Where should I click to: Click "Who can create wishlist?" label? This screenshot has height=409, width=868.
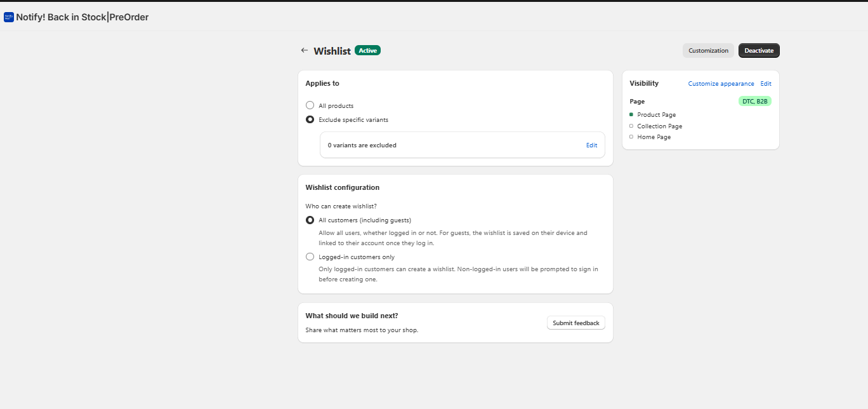coord(341,206)
